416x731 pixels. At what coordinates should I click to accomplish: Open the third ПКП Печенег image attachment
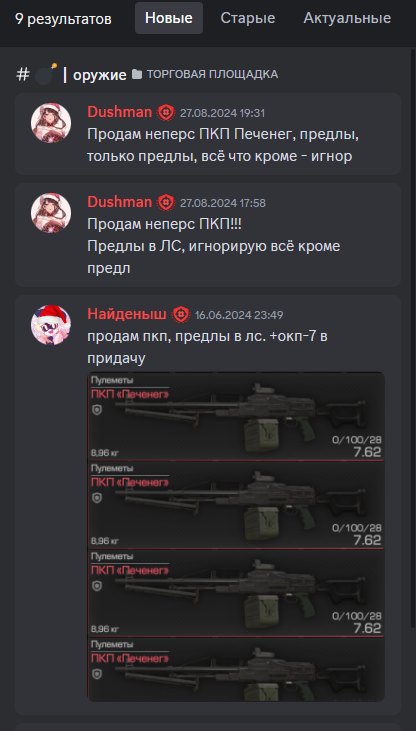point(236,593)
